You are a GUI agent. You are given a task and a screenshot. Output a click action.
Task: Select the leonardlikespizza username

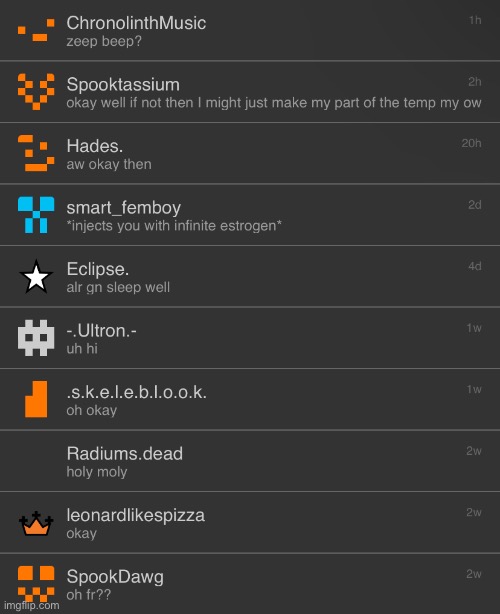tap(135, 515)
